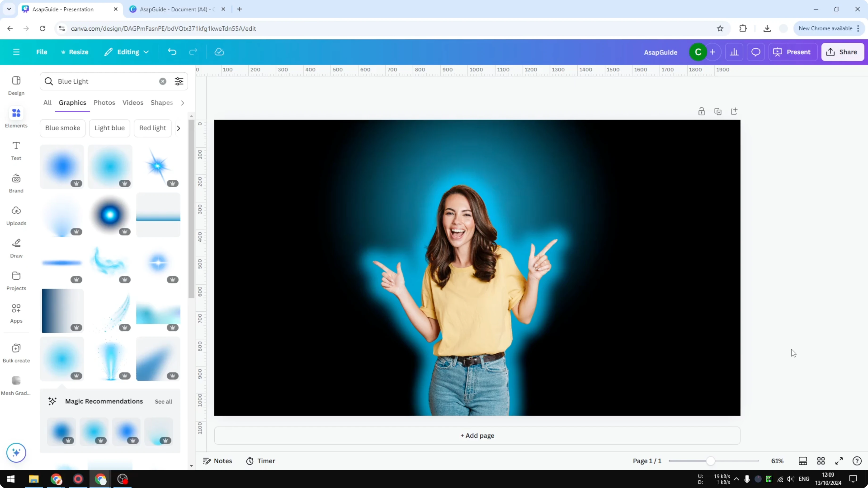Open the File menu

[x=42, y=52]
